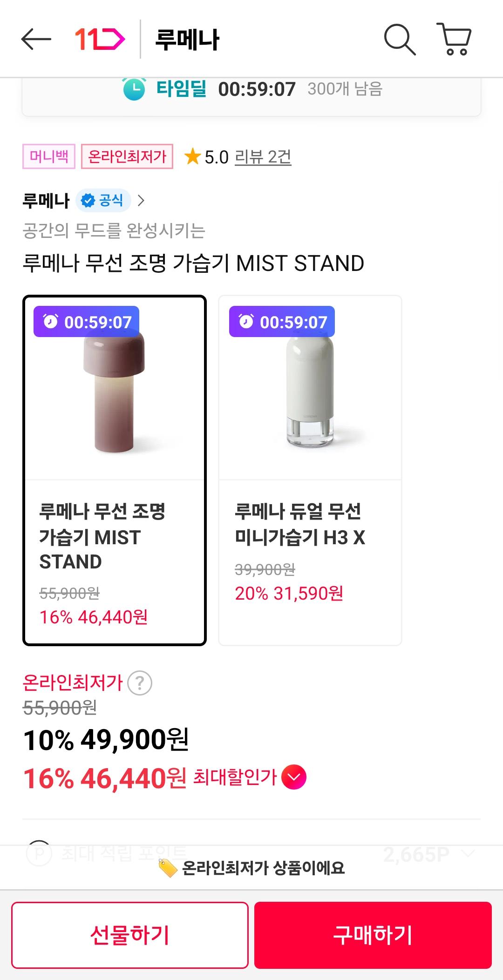
Task: Select the 듀얼 무선 미니가습기 H3 X card
Action: pos(310,470)
